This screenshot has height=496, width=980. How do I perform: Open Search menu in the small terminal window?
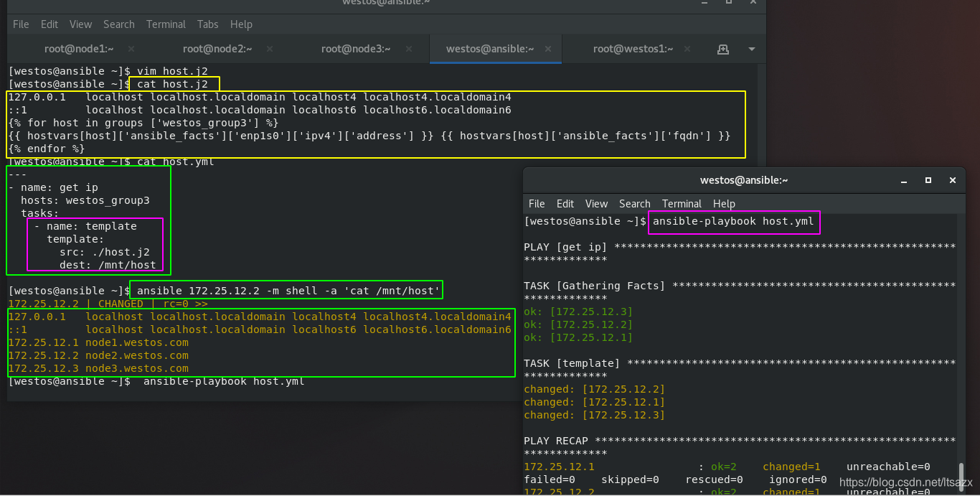635,204
